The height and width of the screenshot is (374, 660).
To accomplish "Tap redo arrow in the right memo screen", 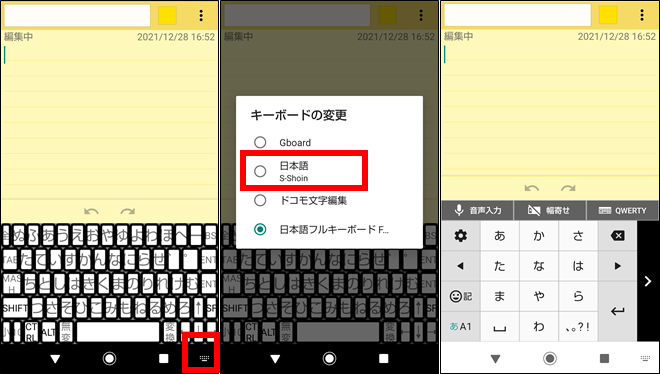I will (x=568, y=188).
